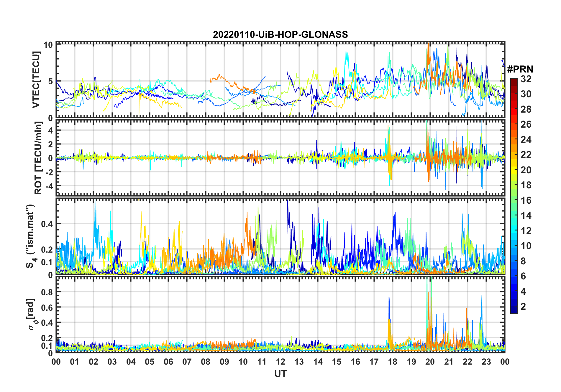This screenshot has height=392, width=561.
Task: Click the plot title 20220110-UiB-HOP-GLONASS
Action: pos(280,34)
